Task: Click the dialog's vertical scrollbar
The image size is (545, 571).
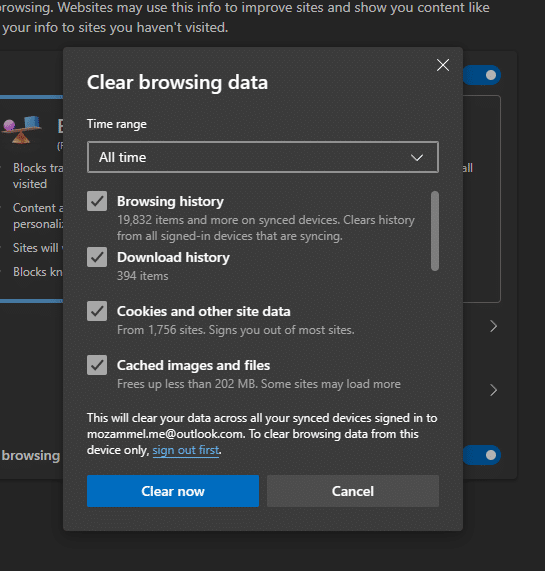Action: tap(435, 231)
